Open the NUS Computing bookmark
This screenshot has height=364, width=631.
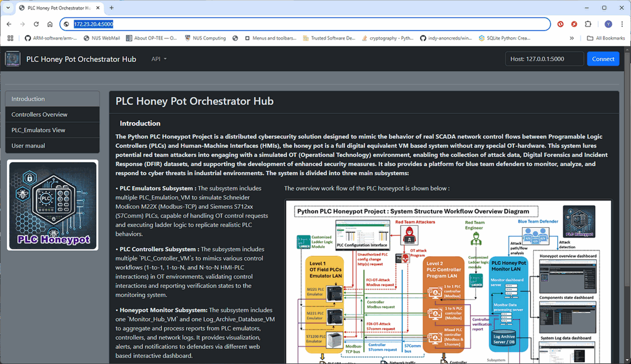tap(205, 38)
